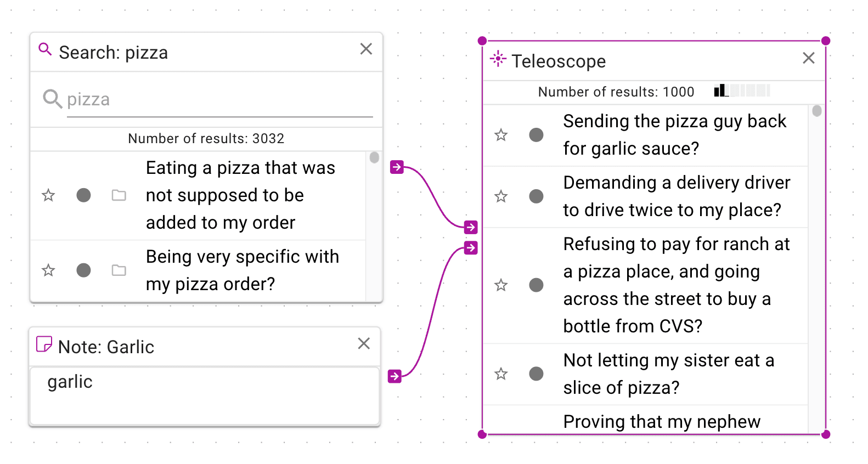Click the Search node output arrow connector

[x=397, y=167]
